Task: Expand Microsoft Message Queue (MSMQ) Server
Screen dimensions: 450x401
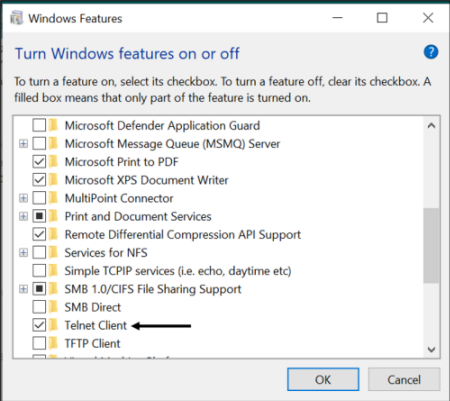Action: pos(23,144)
